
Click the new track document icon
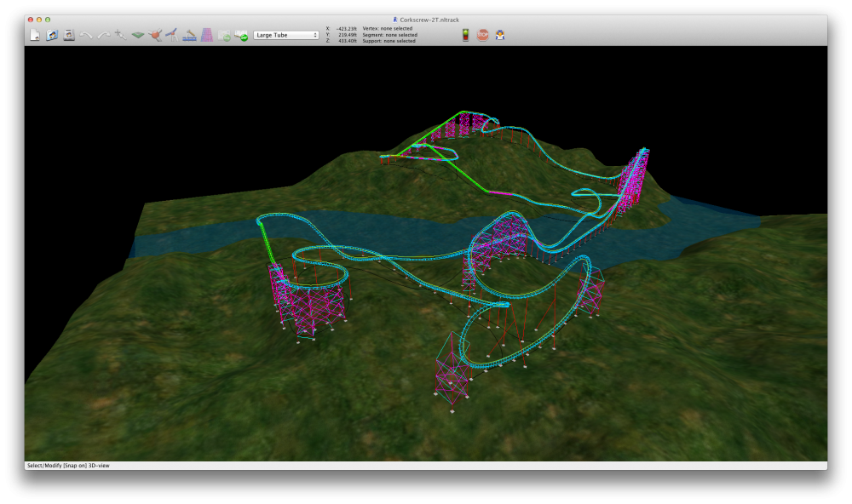pos(35,35)
